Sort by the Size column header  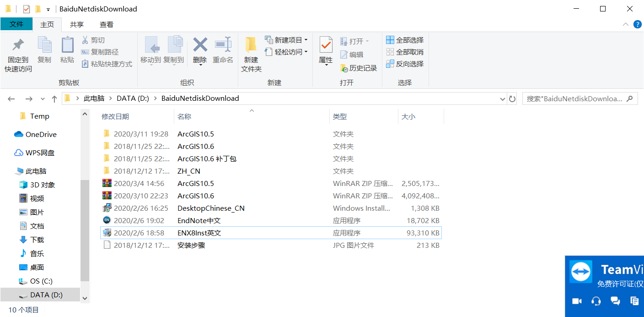pos(408,117)
